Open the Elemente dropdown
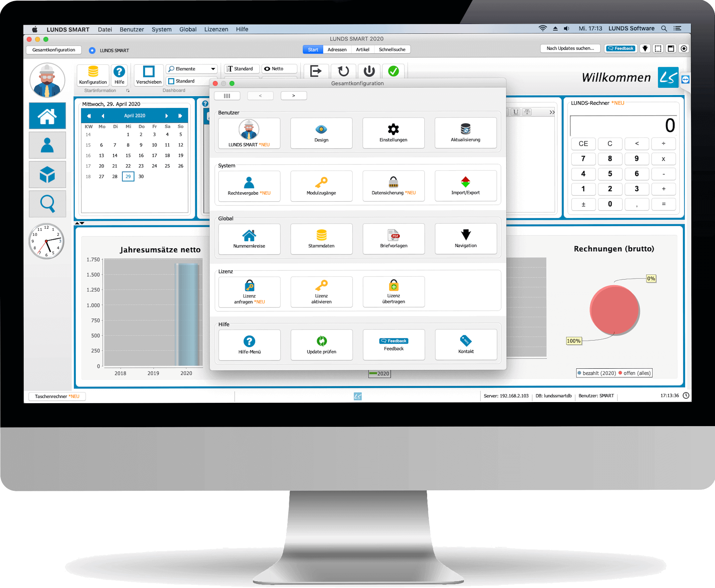Viewport: 715px width, 588px height. [x=192, y=69]
